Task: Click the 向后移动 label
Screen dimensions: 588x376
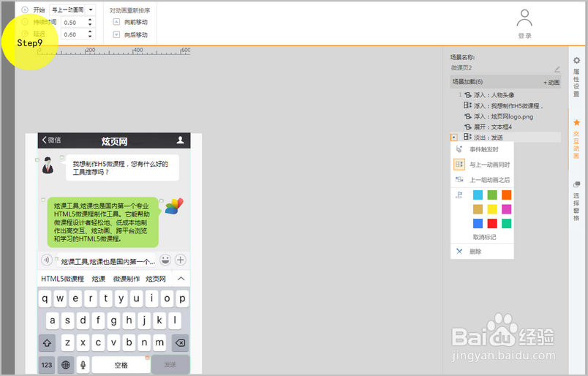Action: click(136, 35)
